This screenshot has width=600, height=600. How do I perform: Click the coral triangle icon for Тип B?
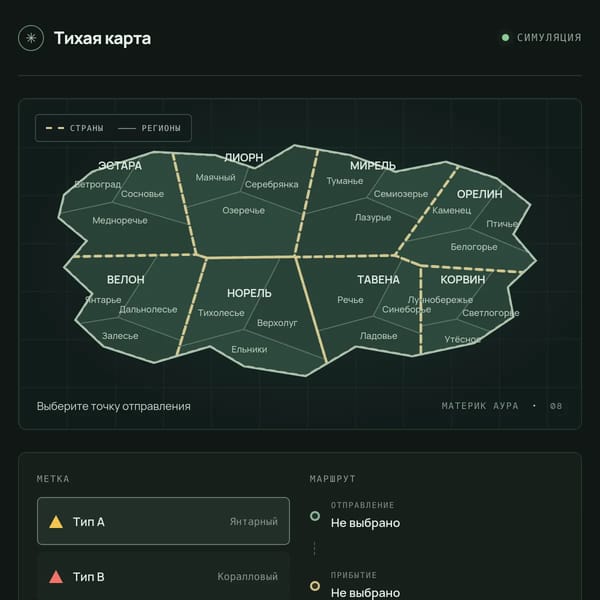(56, 577)
